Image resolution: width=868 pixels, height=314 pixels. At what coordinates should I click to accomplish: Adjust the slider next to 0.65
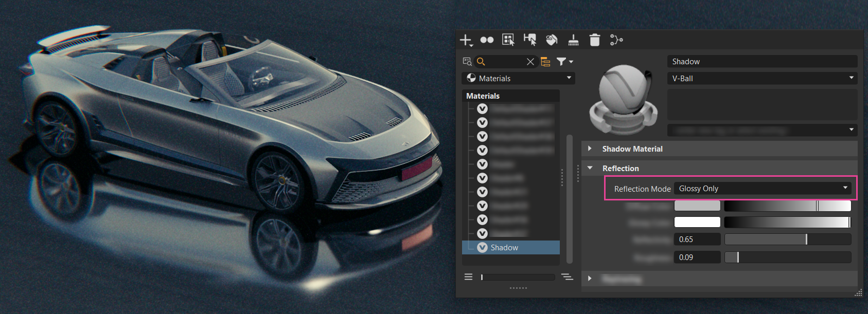pos(788,239)
